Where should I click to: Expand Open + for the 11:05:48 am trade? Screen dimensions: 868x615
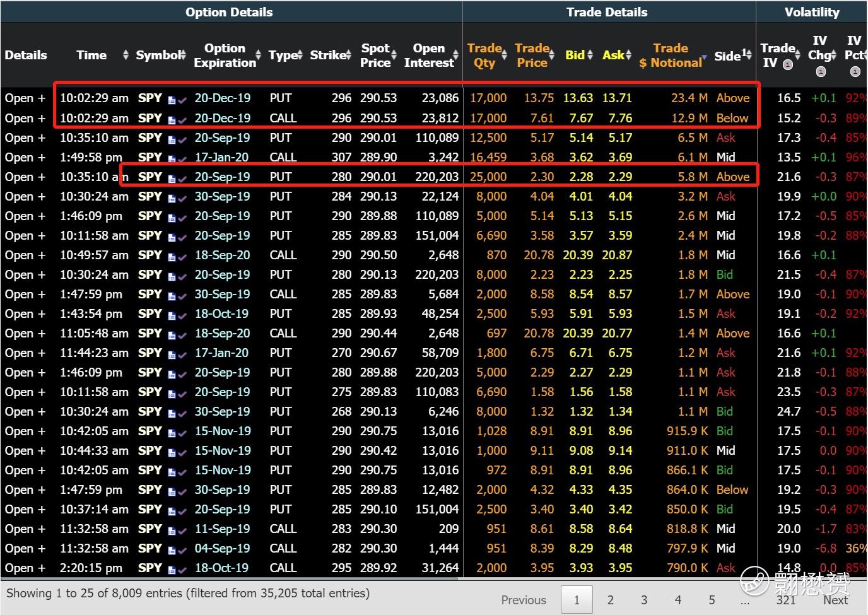pyautogui.click(x=25, y=333)
